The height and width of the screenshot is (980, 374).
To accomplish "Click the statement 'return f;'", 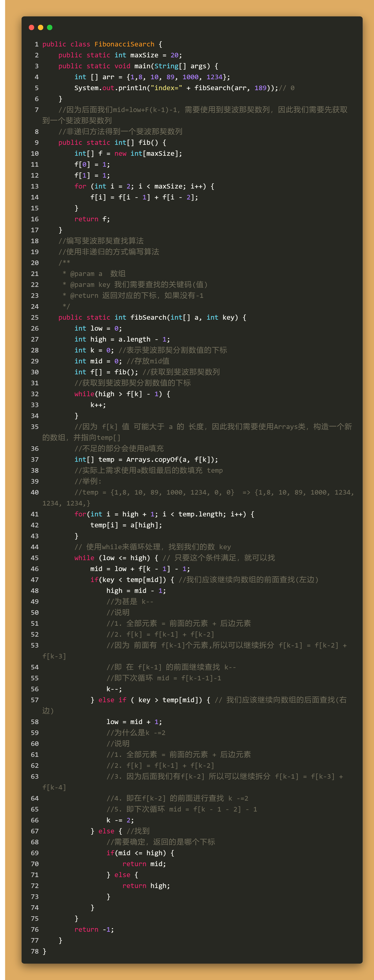I will coord(92,219).
